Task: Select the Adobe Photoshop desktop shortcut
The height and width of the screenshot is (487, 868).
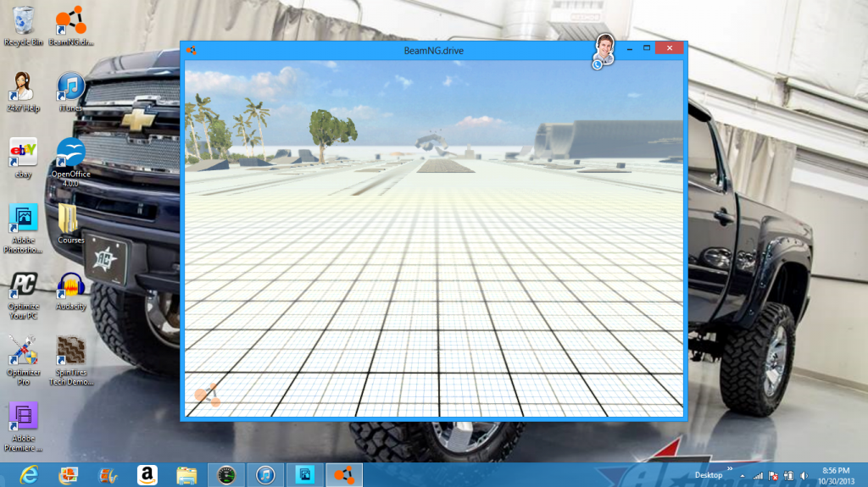Action: (23, 229)
